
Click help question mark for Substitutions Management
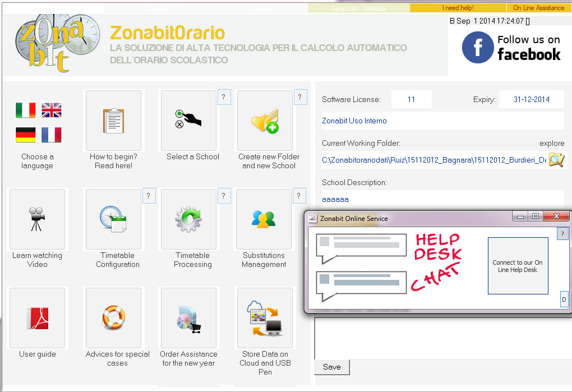click(299, 196)
